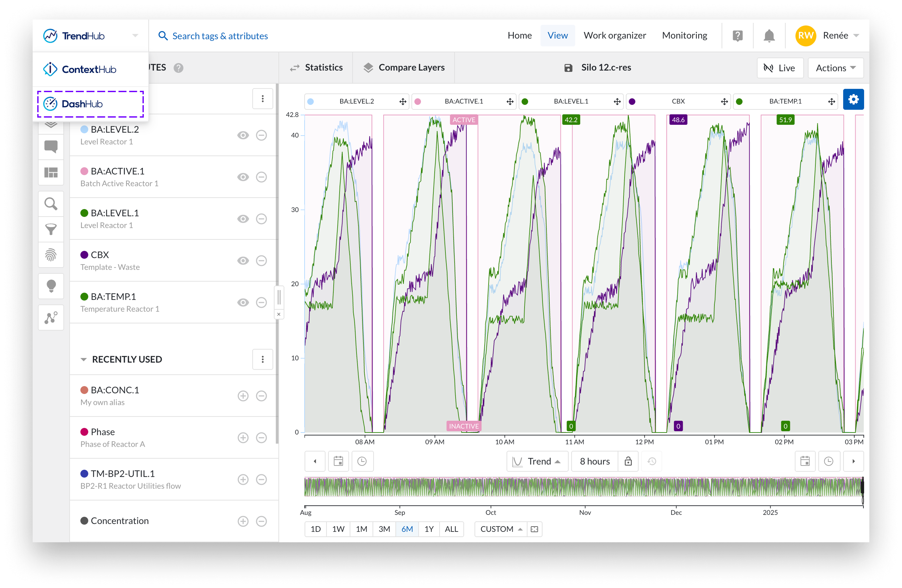Screen dimensions: 902x588
Task: Toggle the period lock icon
Action: click(x=628, y=461)
